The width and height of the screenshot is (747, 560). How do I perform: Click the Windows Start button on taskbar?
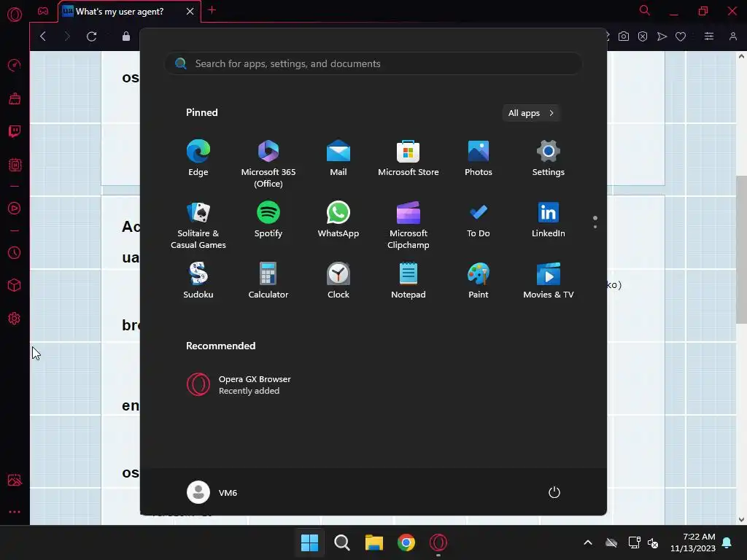[309, 542]
